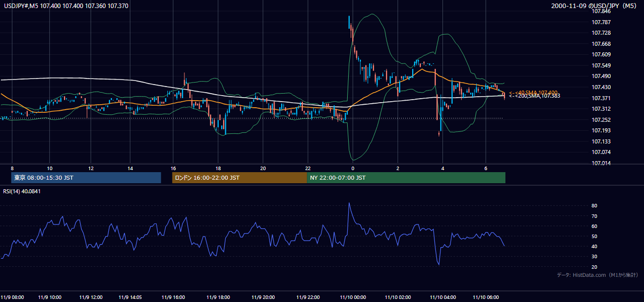Click the RSI(14) 40.0841 indicator label

coord(21,191)
